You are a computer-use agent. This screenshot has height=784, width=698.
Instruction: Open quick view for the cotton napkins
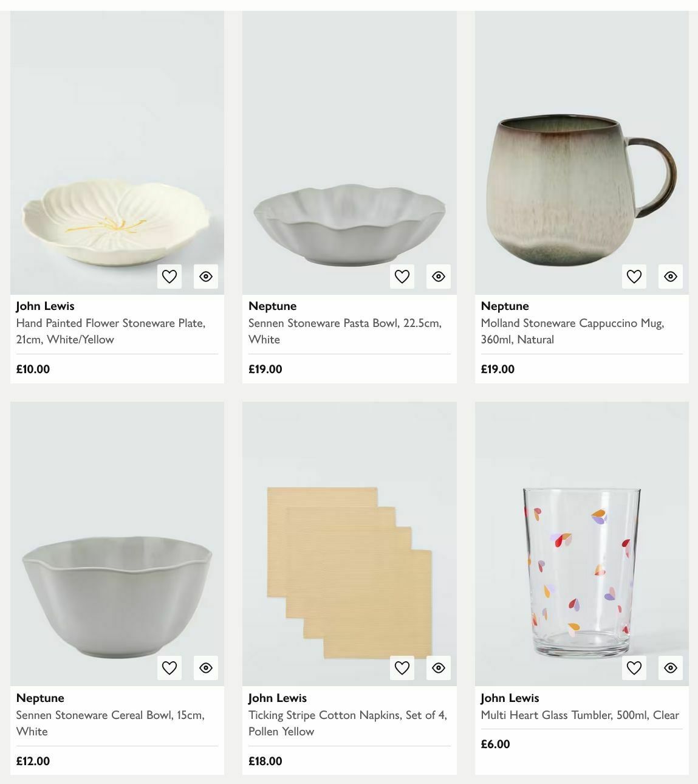point(438,667)
